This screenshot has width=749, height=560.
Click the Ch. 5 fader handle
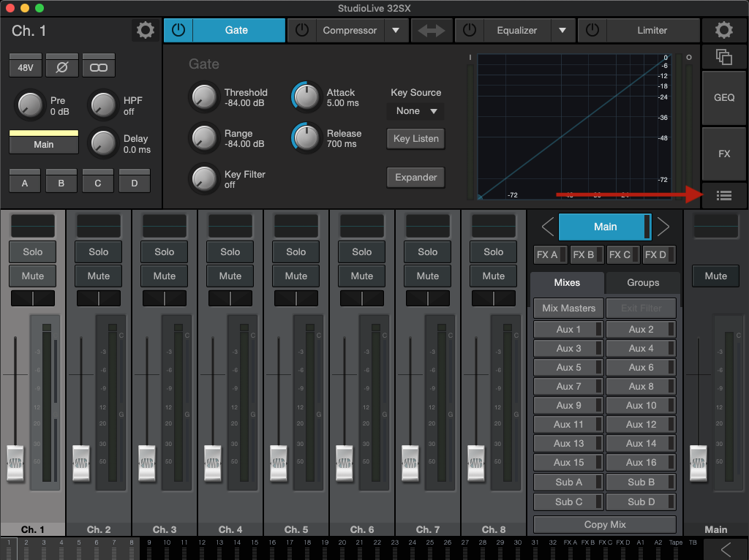[x=279, y=463]
